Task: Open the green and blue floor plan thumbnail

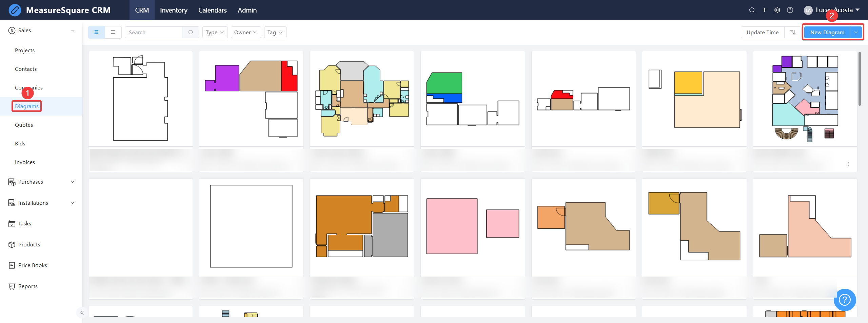Action: (473, 99)
